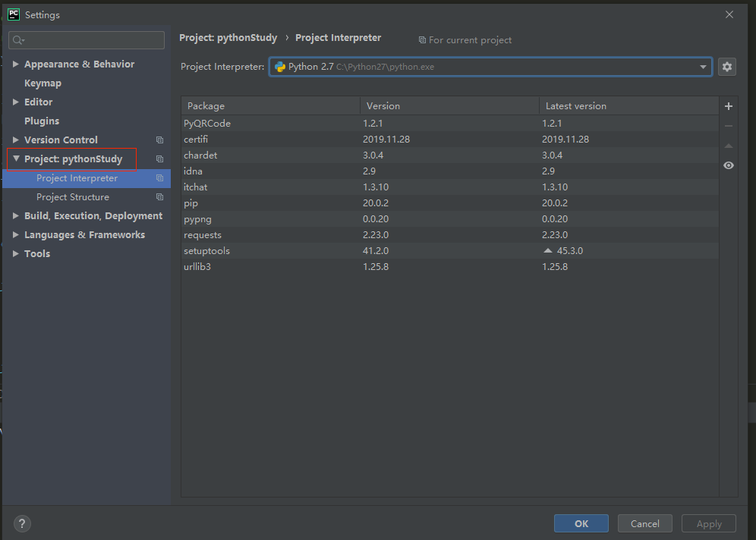This screenshot has width=756, height=540.
Task: Select Keymap in settings tree
Action: [43, 83]
